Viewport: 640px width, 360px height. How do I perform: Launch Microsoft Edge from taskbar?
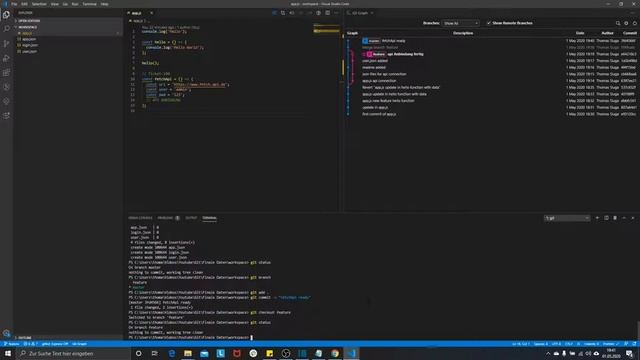171,353
